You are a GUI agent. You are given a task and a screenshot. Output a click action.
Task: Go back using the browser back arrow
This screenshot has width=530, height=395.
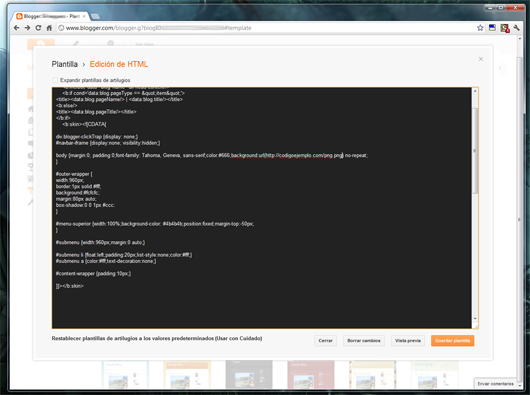[17, 28]
